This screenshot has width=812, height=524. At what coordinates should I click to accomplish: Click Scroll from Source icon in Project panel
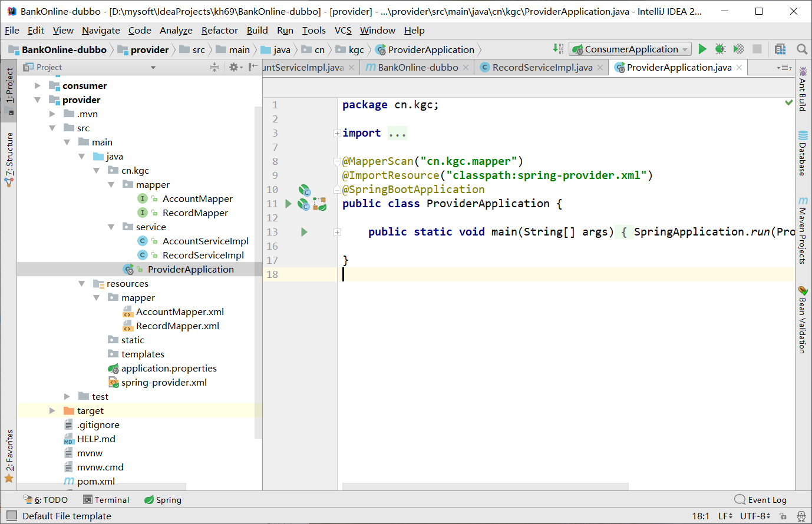pyautogui.click(x=214, y=67)
